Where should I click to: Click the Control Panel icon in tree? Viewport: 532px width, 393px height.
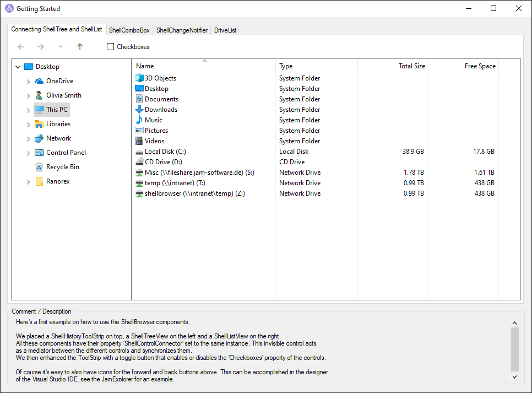(x=39, y=153)
